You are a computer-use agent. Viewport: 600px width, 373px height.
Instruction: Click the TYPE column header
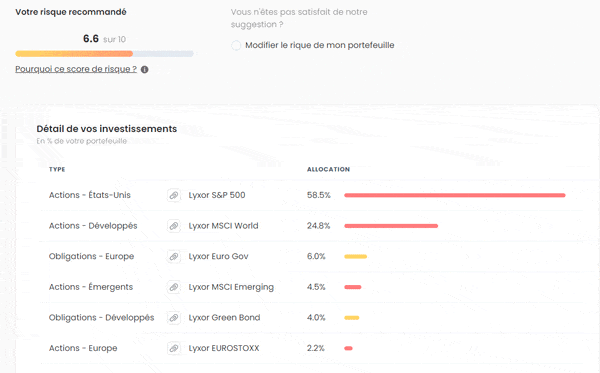[57, 169]
